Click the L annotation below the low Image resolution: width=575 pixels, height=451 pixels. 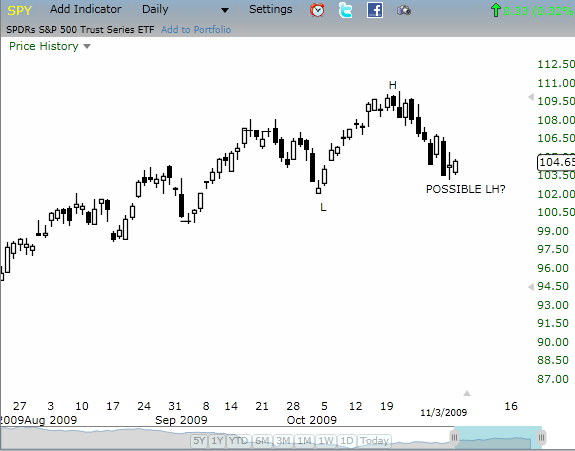323,208
